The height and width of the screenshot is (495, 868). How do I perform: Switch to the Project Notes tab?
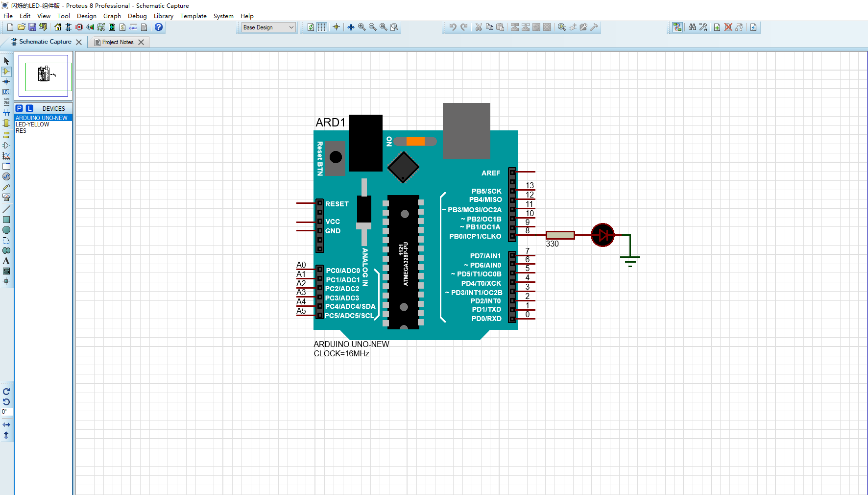pyautogui.click(x=118, y=42)
